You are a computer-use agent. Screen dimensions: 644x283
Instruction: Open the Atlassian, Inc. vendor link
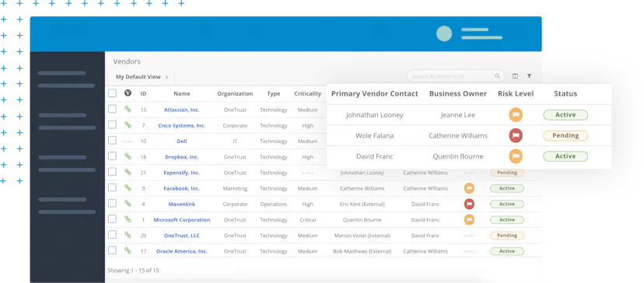coord(181,110)
